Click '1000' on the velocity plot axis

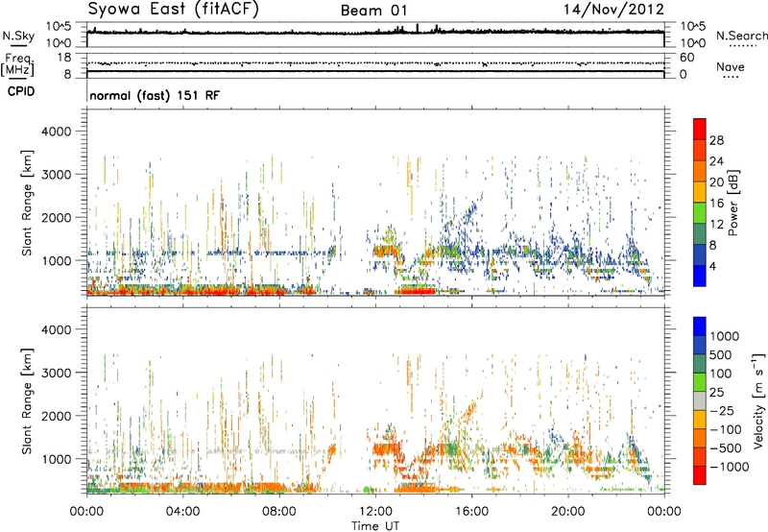click(56, 459)
